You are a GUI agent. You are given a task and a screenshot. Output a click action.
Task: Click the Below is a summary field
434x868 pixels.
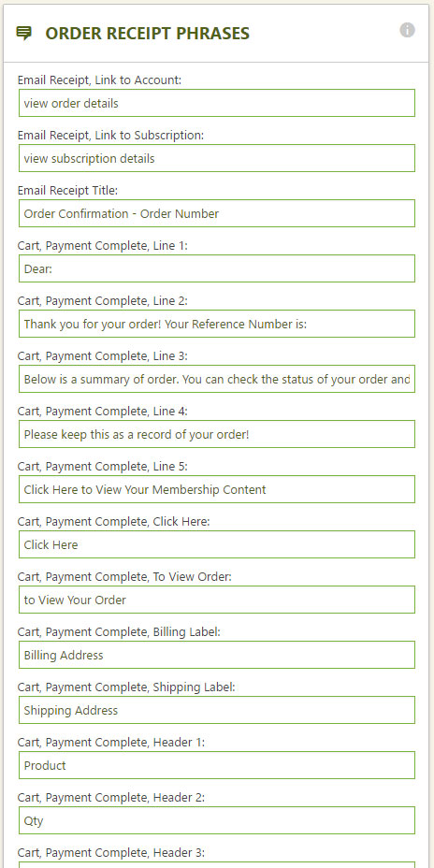click(x=217, y=379)
